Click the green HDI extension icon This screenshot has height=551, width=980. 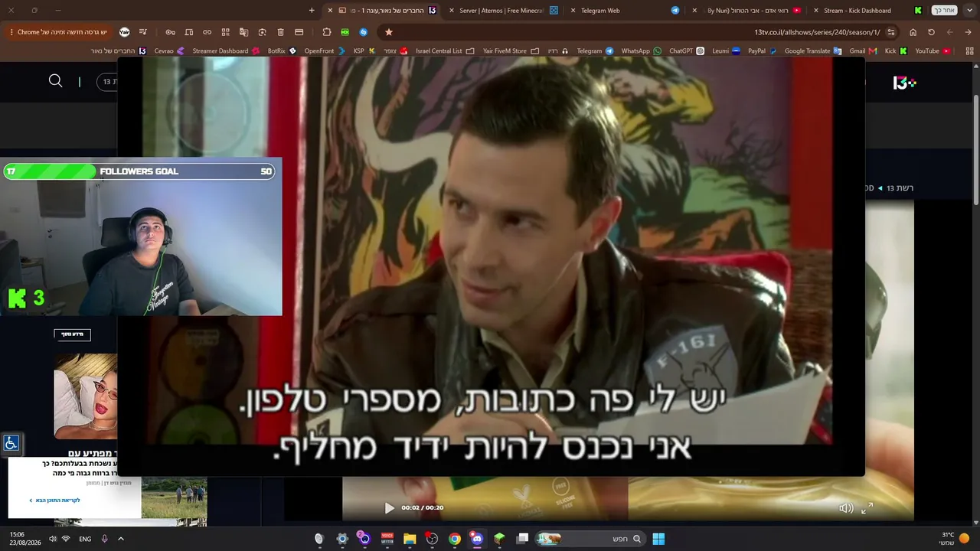345,32
